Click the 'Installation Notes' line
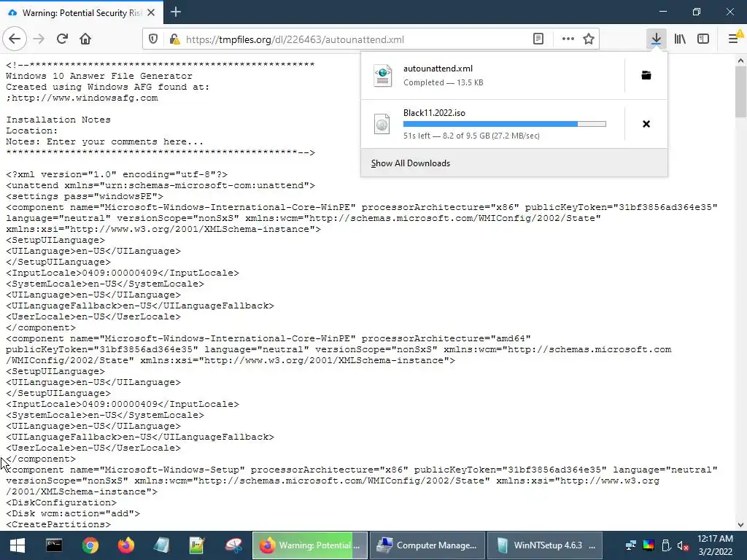The image size is (747, 560). click(58, 120)
